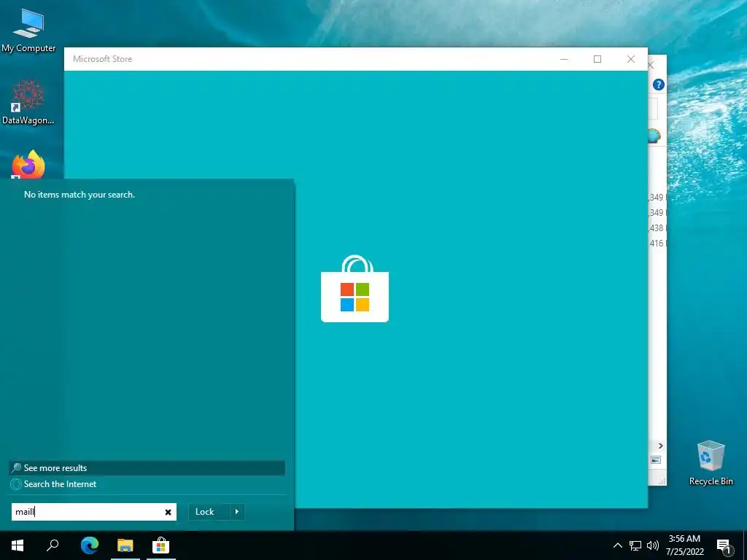The height and width of the screenshot is (560, 747).
Task: Close the Microsoft Store window
Action: point(631,59)
